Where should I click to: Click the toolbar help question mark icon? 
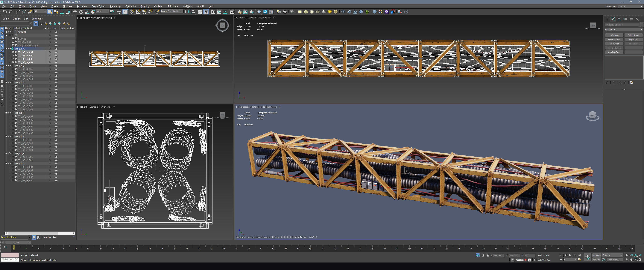point(406,12)
